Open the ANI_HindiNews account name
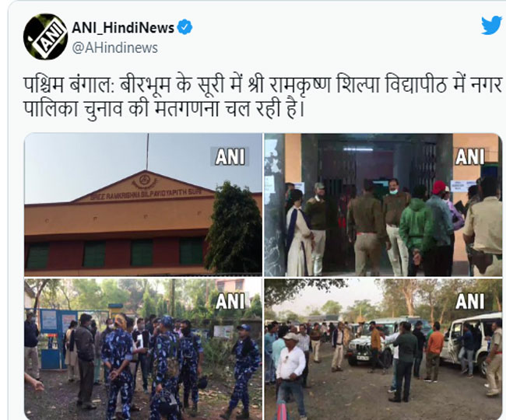Image resolution: width=506 pixels, height=420 pixels. (x=123, y=27)
